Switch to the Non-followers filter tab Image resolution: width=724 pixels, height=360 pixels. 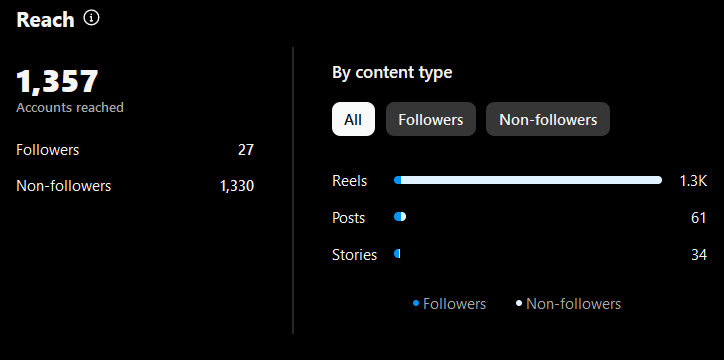click(x=548, y=119)
